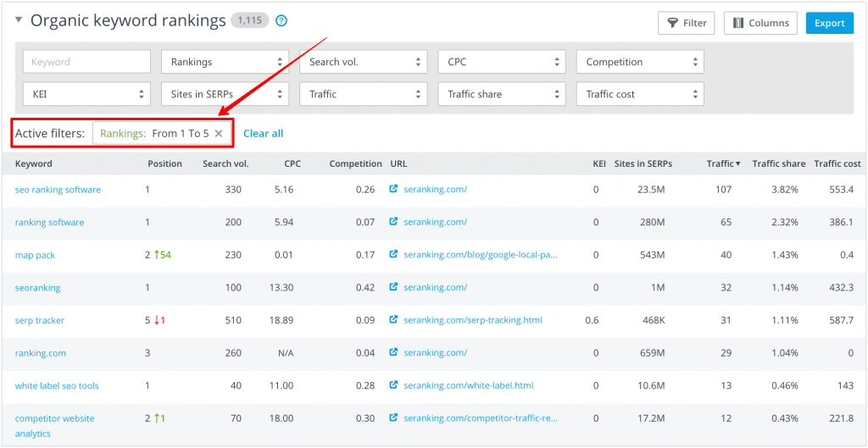Open the Search vol. filter dropdown
The image size is (868, 448).
tap(363, 62)
